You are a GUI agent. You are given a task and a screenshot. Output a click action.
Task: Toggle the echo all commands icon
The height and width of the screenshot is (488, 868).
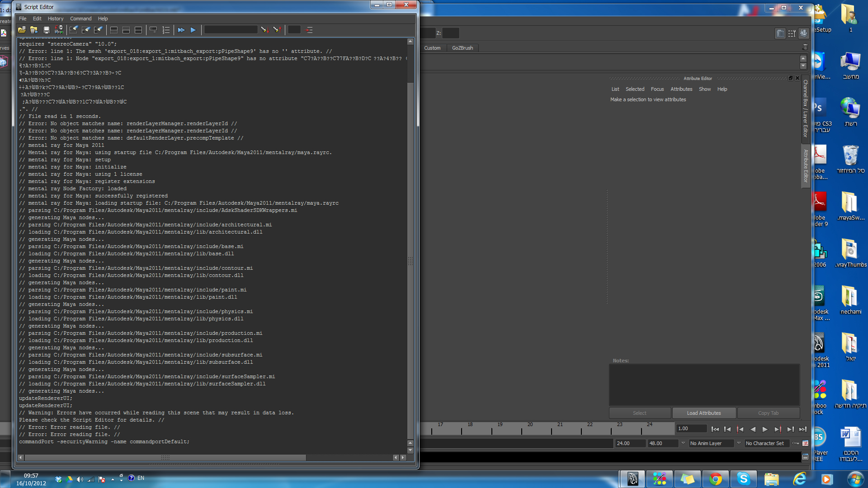click(153, 30)
